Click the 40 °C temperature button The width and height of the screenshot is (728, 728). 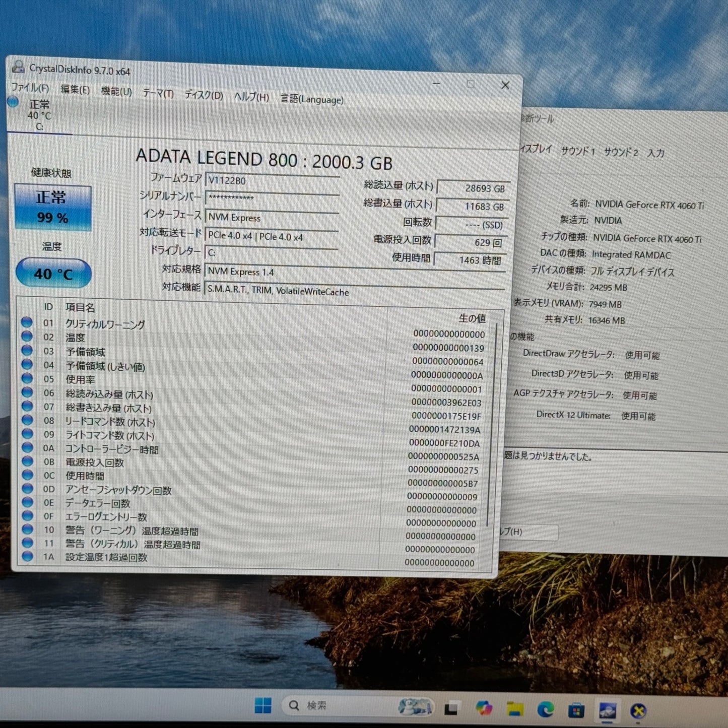[53, 273]
